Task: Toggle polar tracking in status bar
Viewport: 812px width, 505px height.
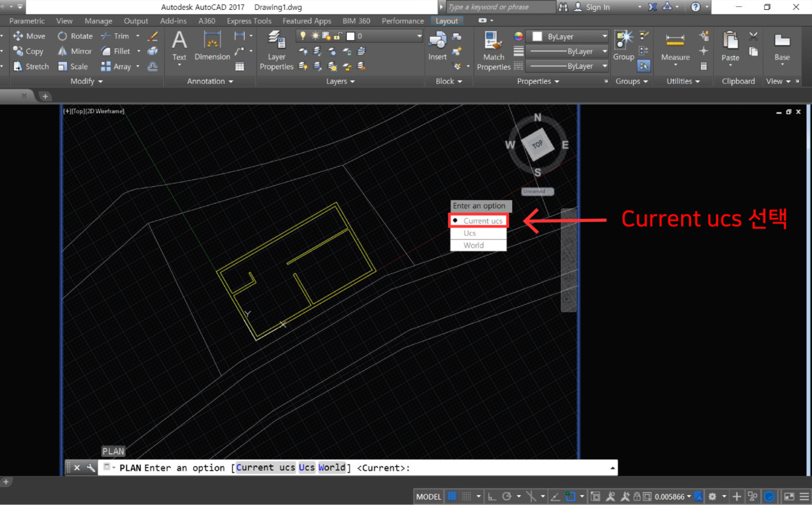Action: pyautogui.click(x=507, y=496)
